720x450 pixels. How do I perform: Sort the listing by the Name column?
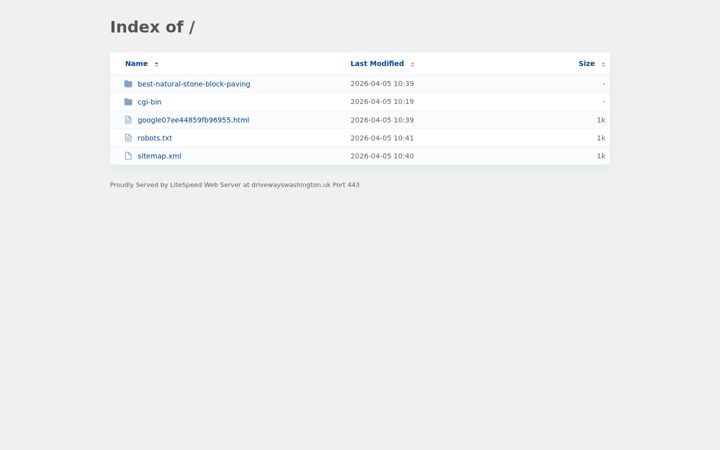136,63
